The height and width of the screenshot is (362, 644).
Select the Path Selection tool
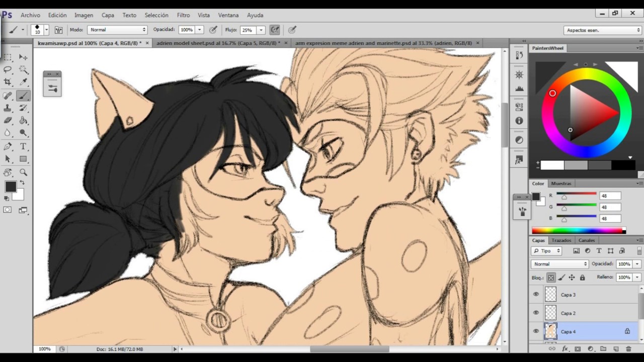8,159
